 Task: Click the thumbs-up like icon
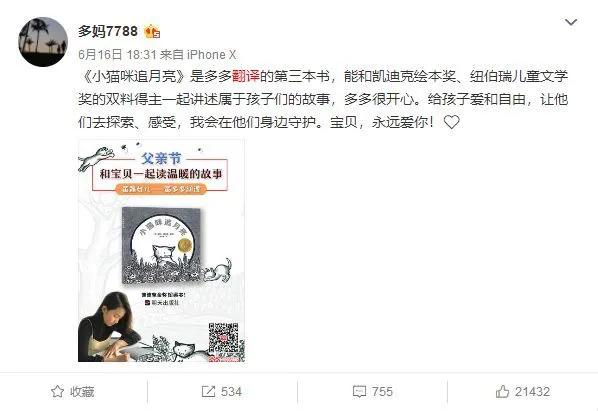click(502, 391)
